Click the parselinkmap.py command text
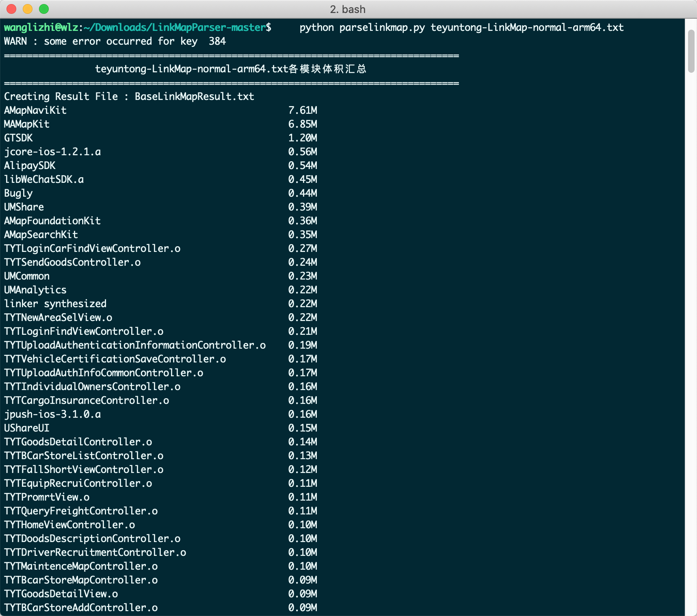Screen dimensions: 697x616 382,28
